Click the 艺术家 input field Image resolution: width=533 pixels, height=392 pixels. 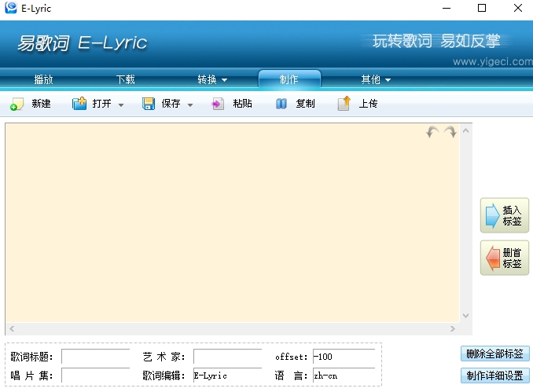tap(227, 357)
